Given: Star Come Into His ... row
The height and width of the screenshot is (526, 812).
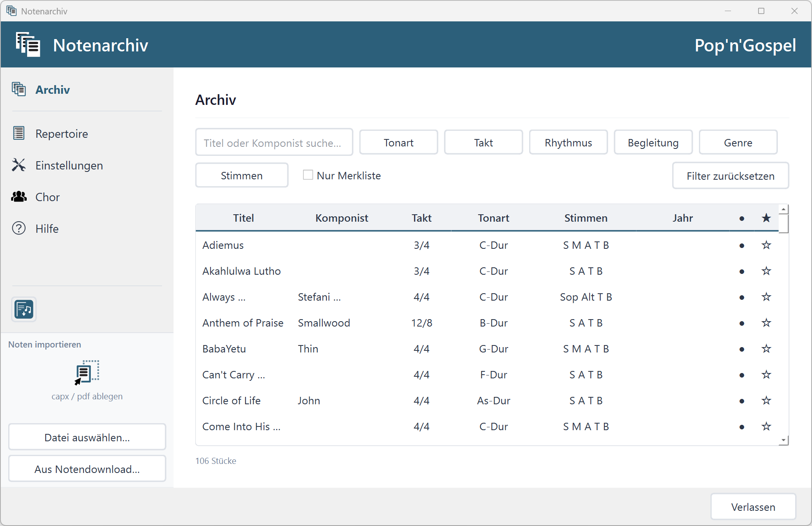Looking at the screenshot, I should pos(766,426).
